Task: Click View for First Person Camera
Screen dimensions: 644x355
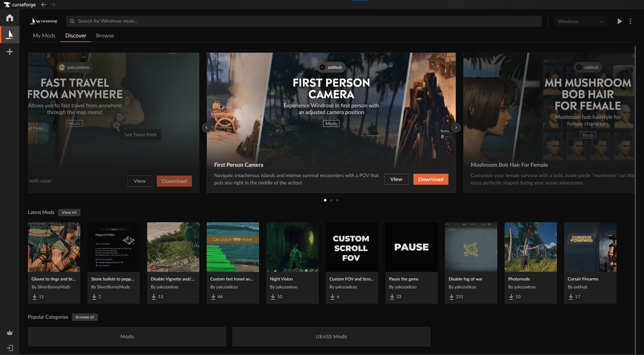Action: [396, 179]
